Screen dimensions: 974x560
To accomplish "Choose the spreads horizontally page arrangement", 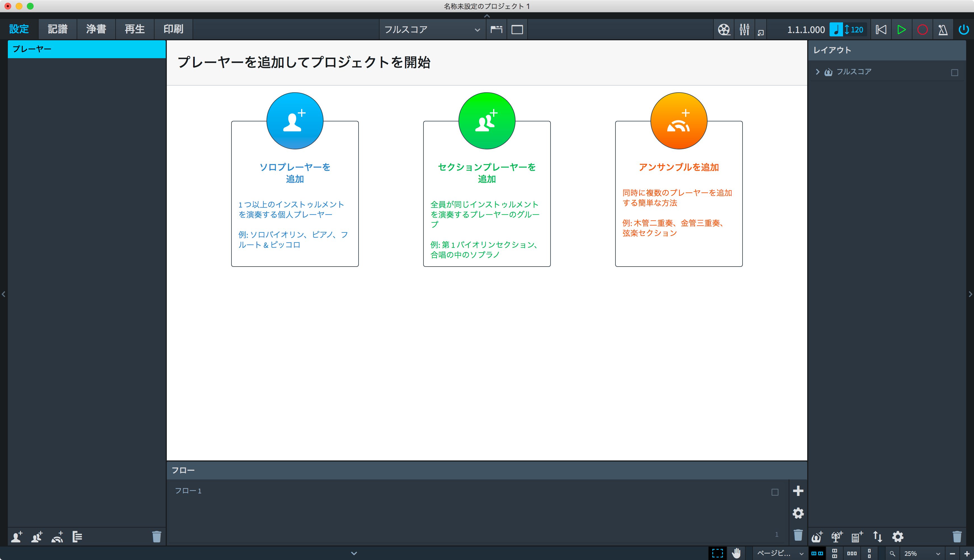I will (817, 554).
